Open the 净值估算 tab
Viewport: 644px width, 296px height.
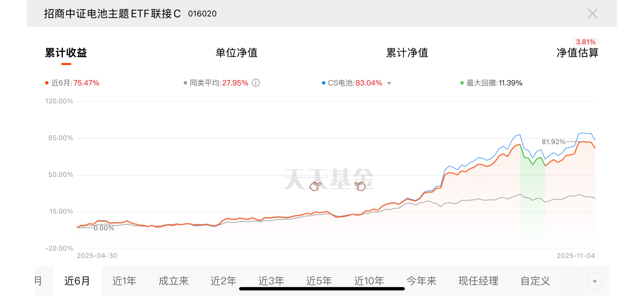click(x=577, y=53)
